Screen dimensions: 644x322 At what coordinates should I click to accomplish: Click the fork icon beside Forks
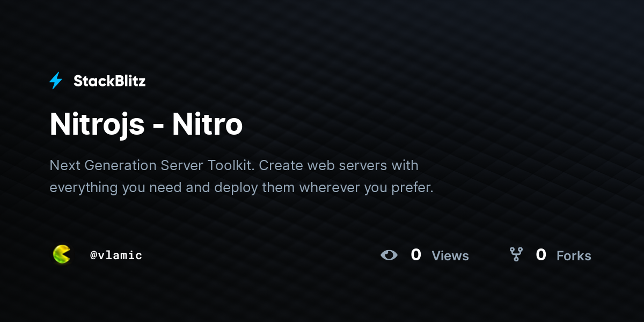[516, 254]
